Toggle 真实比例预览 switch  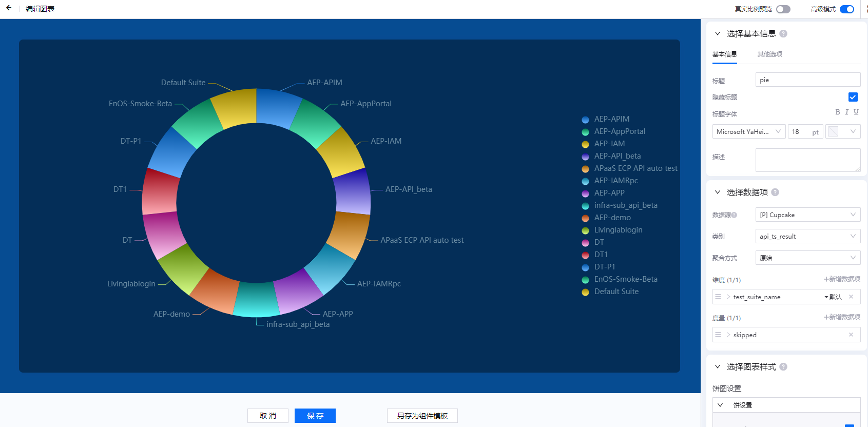pyautogui.click(x=783, y=9)
